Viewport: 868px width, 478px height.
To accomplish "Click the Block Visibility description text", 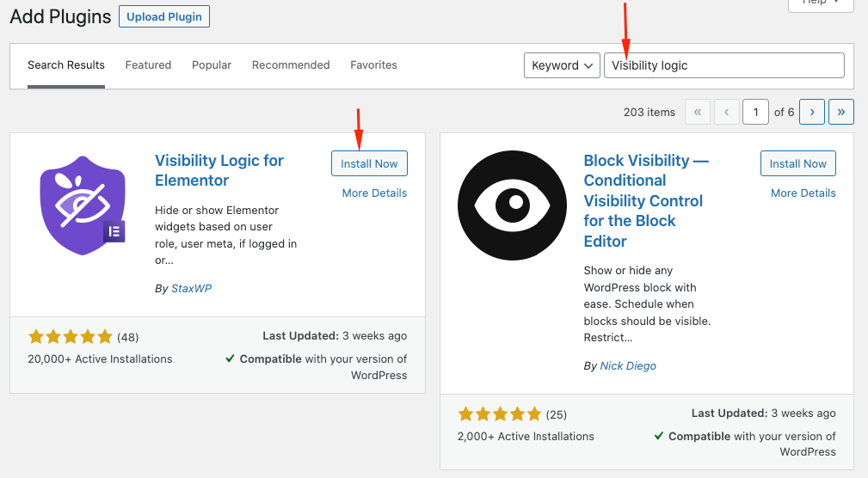I will (x=647, y=303).
